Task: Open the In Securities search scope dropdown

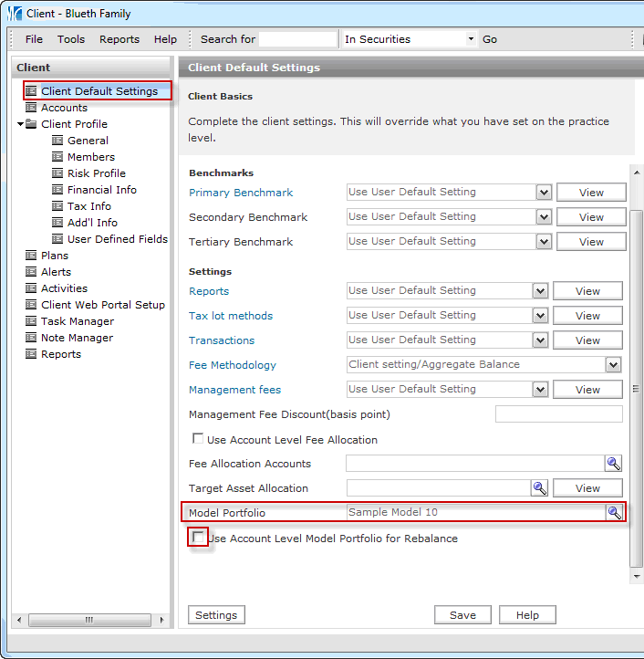Action: pos(471,39)
